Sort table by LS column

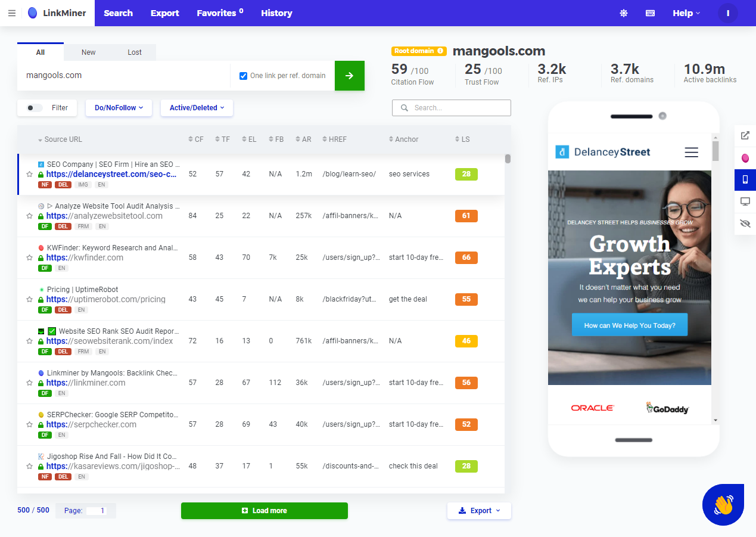tap(462, 139)
